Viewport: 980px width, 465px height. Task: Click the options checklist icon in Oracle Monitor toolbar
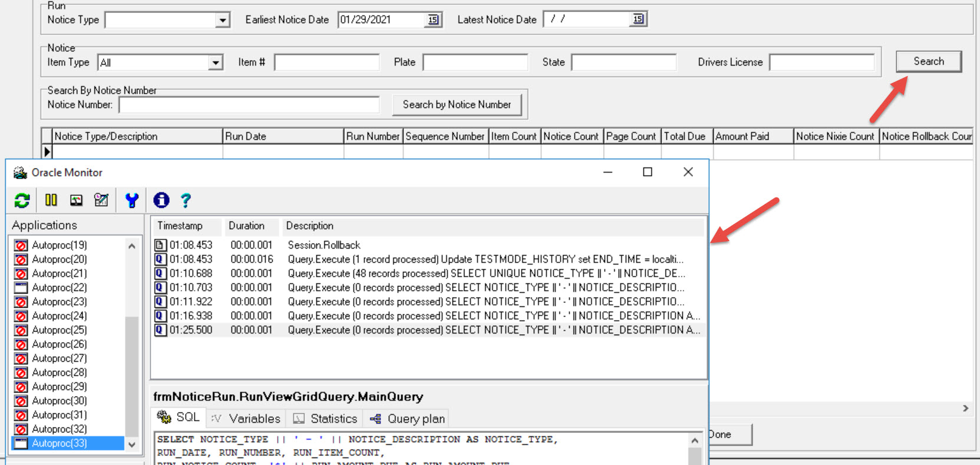pos(101,200)
